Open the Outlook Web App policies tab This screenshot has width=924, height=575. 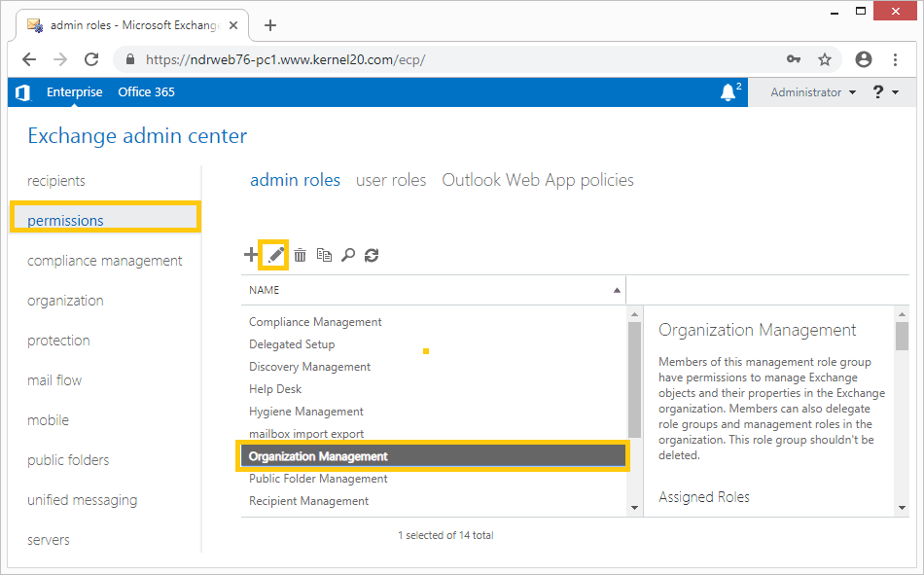point(538,180)
